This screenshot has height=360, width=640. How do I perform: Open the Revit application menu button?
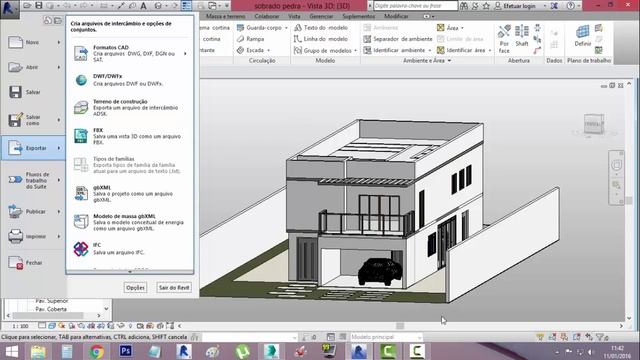[9, 9]
